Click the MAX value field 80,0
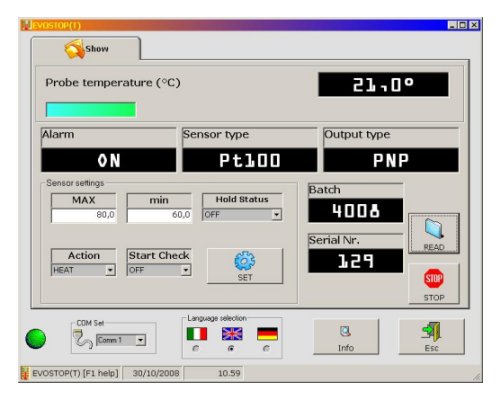Viewport: 500px width, 400px height. click(84, 215)
